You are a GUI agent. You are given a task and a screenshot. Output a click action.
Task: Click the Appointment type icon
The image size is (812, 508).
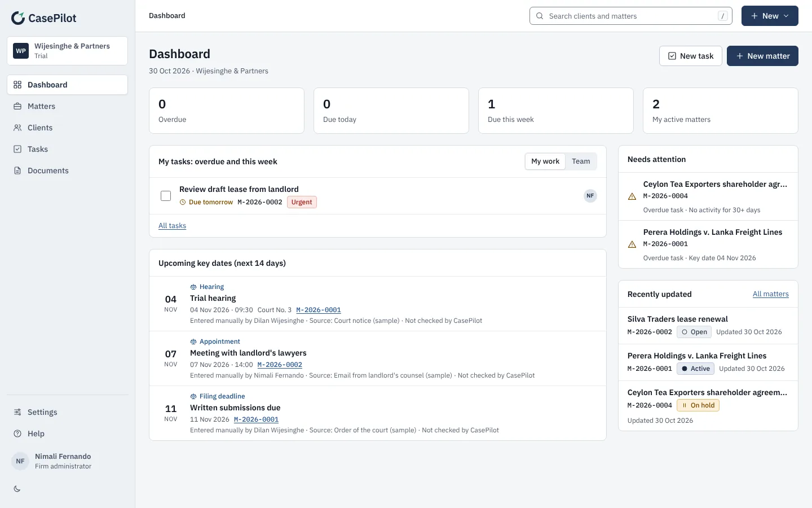(193, 341)
